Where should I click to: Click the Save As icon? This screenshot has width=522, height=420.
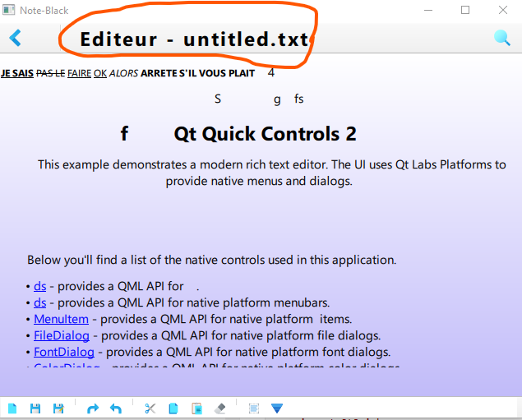click(58, 408)
